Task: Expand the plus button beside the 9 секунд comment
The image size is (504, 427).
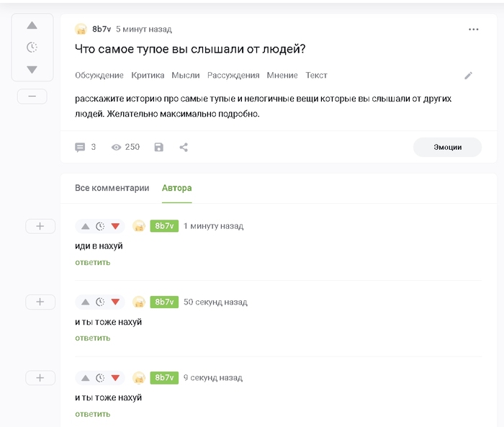Action: point(40,377)
